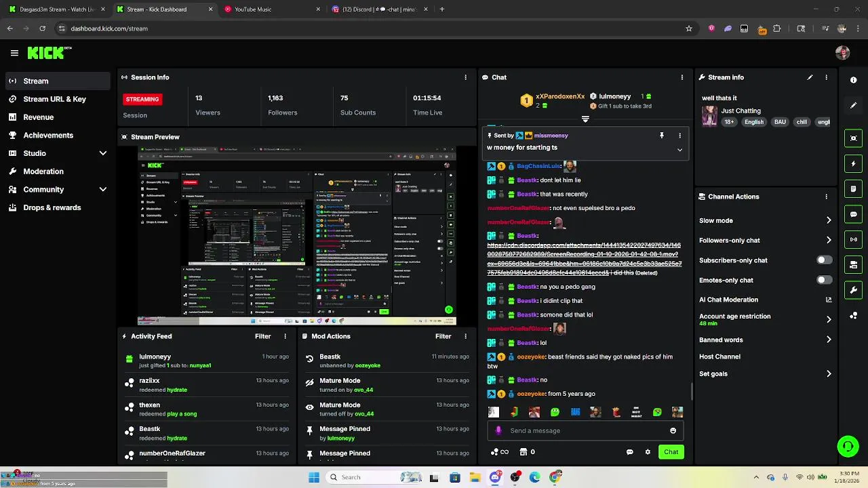Viewport: 868px width, 488px height.
Task: Switch to the Discord browser tab
Action: pyautogui.click(x=378, y=9)
